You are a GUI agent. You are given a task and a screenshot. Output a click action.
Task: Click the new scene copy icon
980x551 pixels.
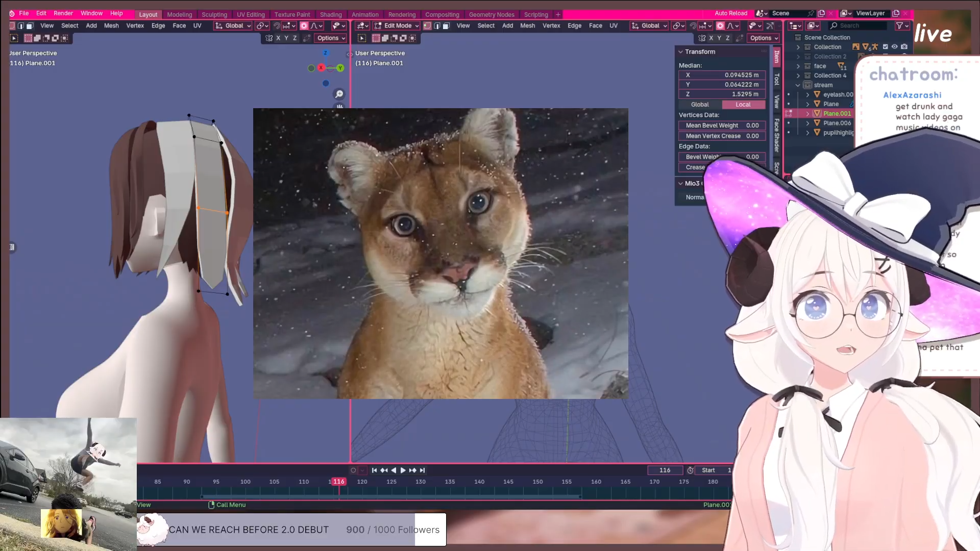click(x=821, y=13)
